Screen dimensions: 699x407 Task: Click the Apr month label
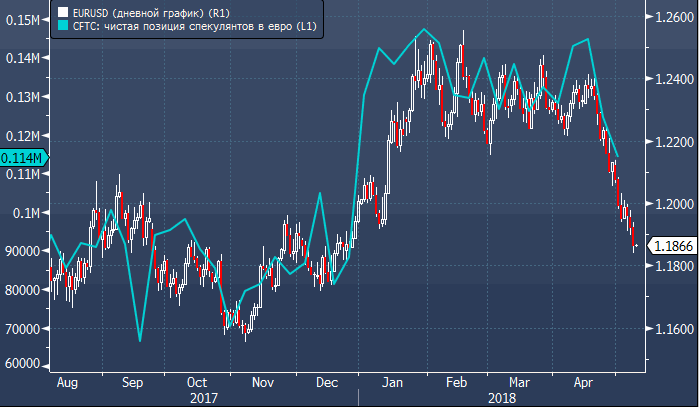coord(584,382)
